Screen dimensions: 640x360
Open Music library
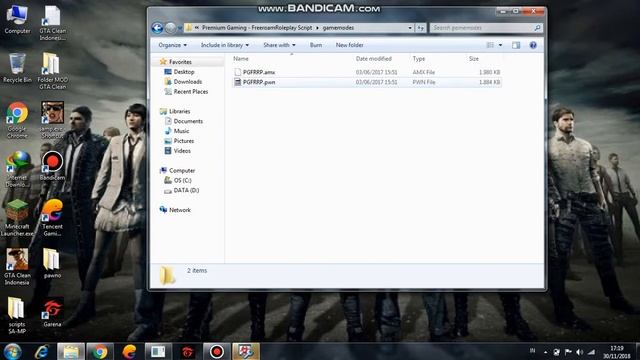pos(181,131)
